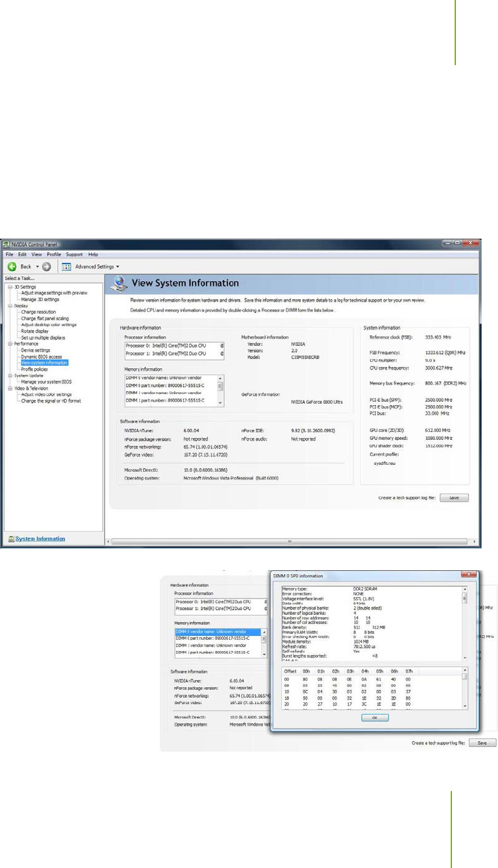Screen dimensions: 498x868
Task: Open the Support menu
Action: click(x=74, y=254)
